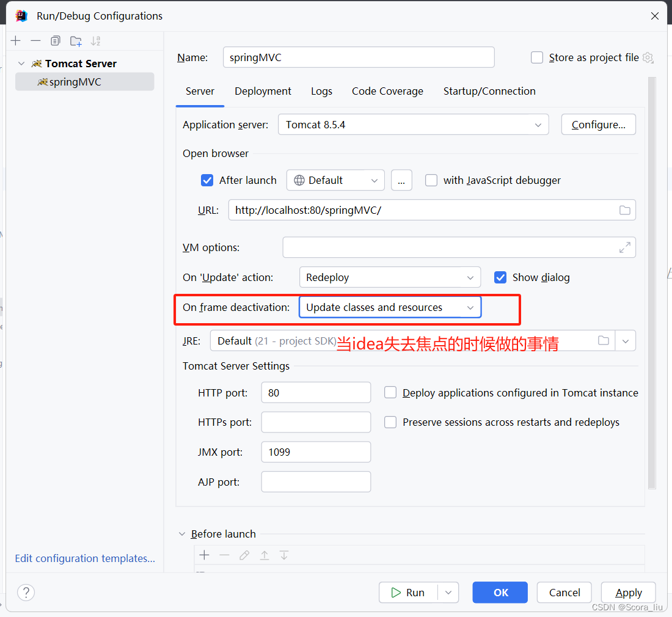Viewport: 672px width, 617px height.
Task: Uncheck After launch checkbox
Action: (x=207, y=180)
